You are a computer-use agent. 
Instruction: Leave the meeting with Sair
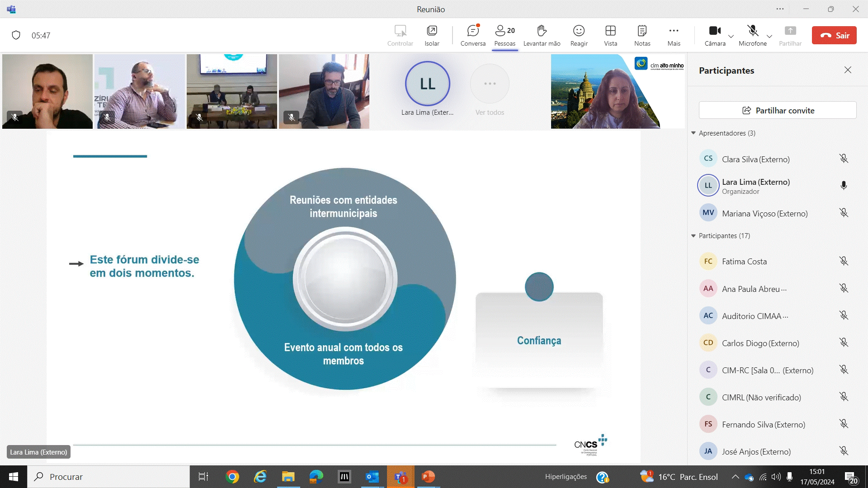(834, 35)
